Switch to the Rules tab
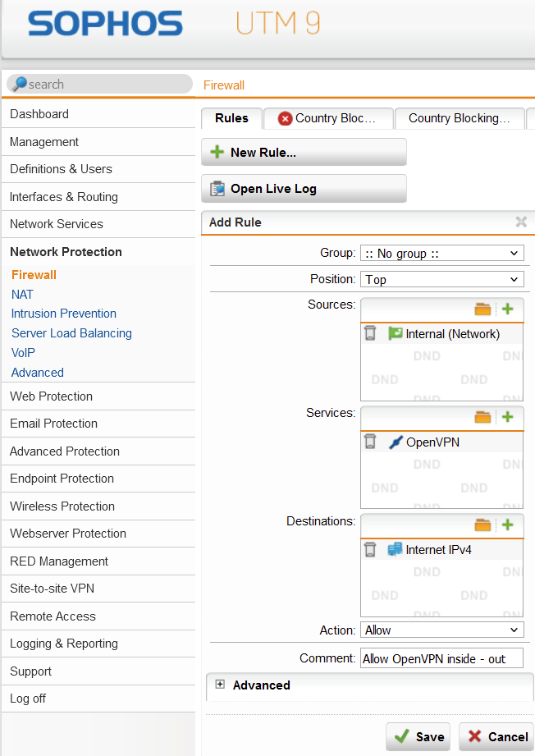This screenshot has width=535, height=756. click(231, 118)
